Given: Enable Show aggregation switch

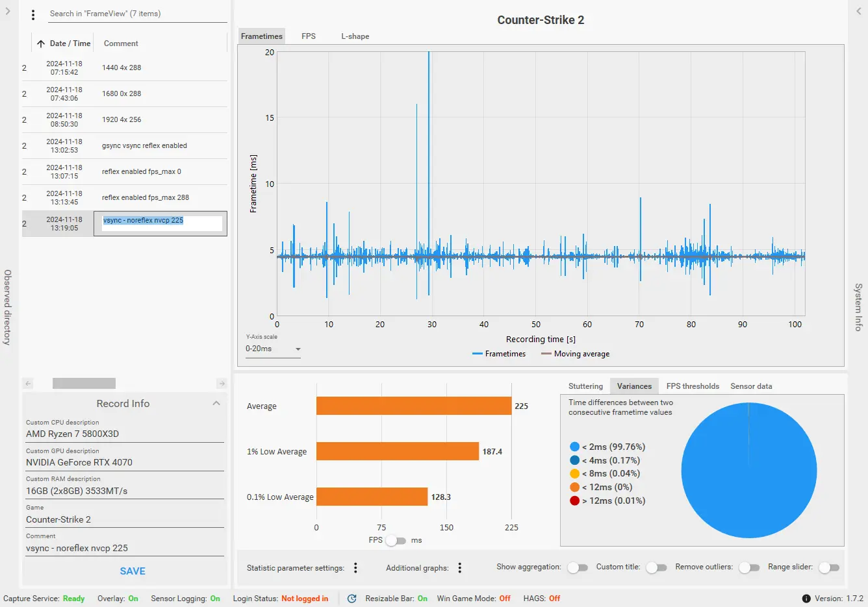Looking at the screenshot, I should pos(578,567).
